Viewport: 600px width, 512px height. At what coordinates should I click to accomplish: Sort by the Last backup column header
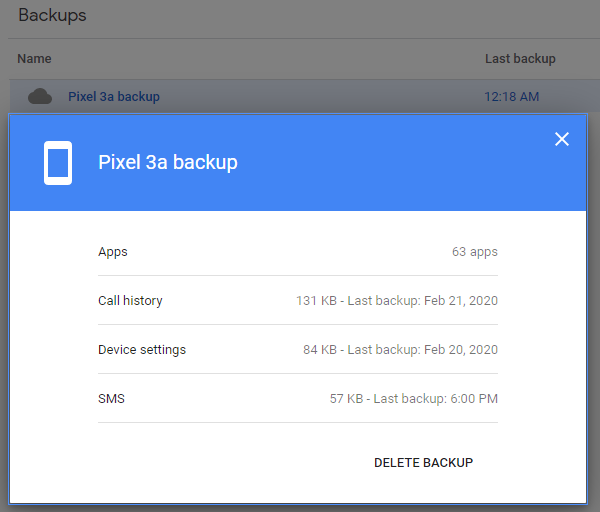pyautogui.click(x=520, y=59)
